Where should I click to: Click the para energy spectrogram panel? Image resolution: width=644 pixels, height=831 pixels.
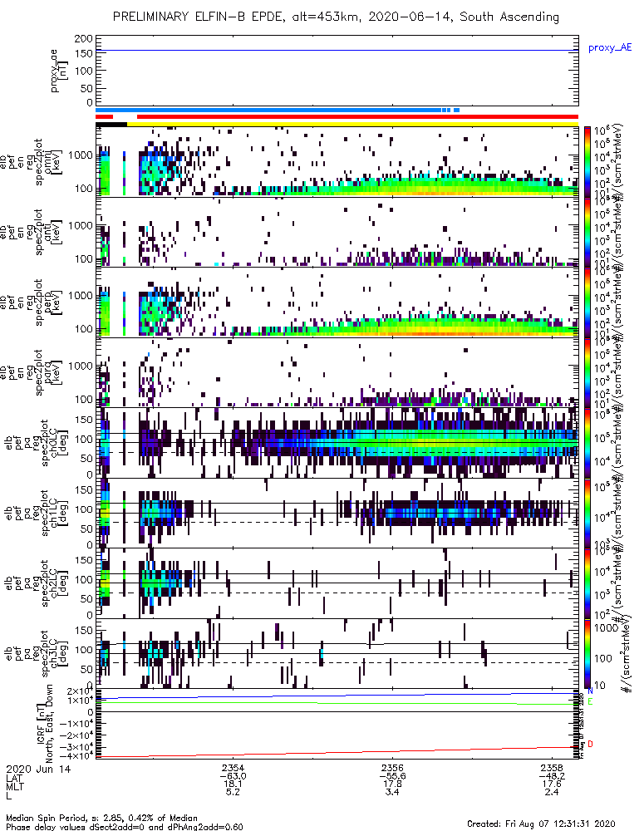(337, 372)
